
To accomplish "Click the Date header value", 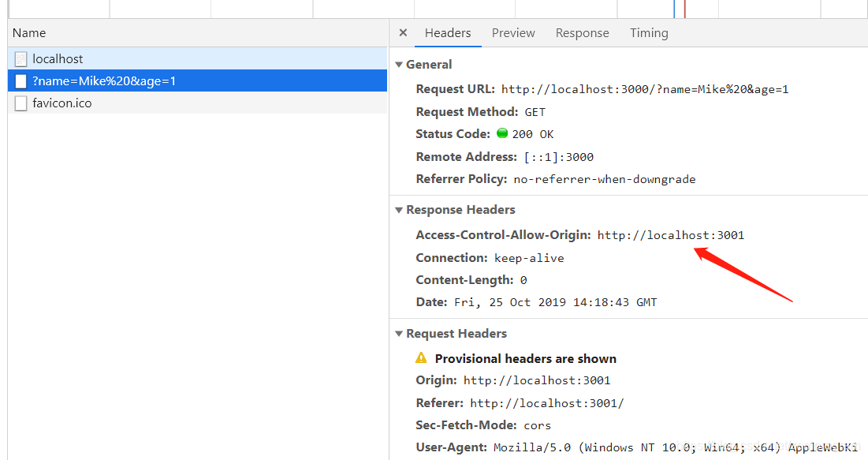I will point(556,303).
